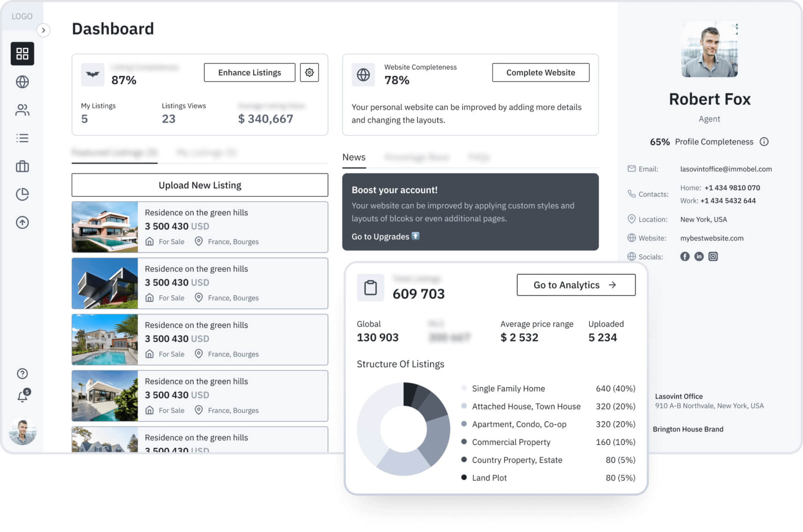Switch to the News tab
Viewport: 803px width, 532px height.
(354, 157)
